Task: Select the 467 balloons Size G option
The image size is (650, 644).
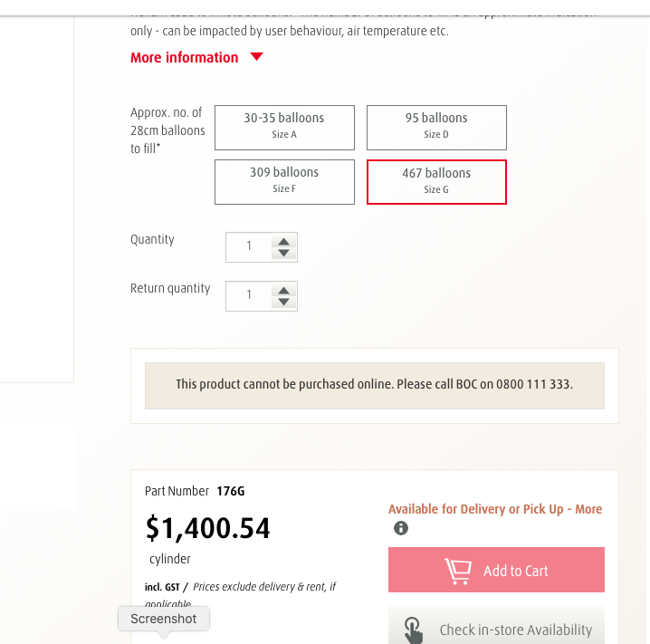Action: [436, 182]
